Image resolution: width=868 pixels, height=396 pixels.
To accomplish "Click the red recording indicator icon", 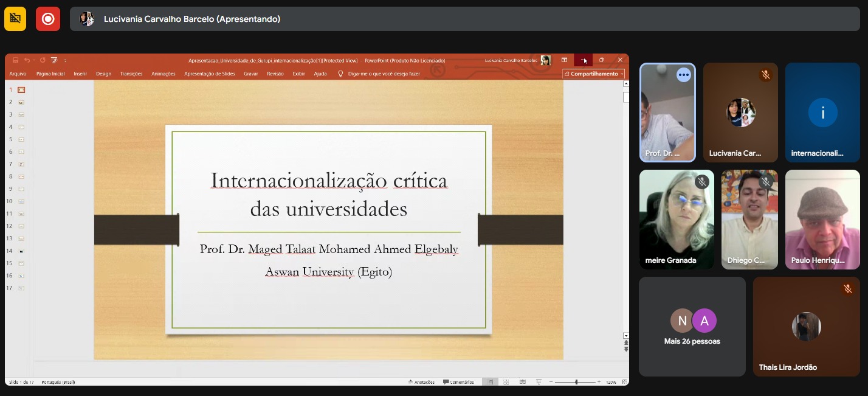I will coord(47,19).
